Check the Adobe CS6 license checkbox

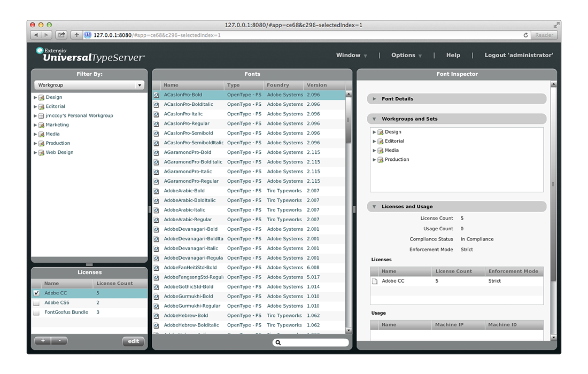pyautogui.click(x=36, y=303)
